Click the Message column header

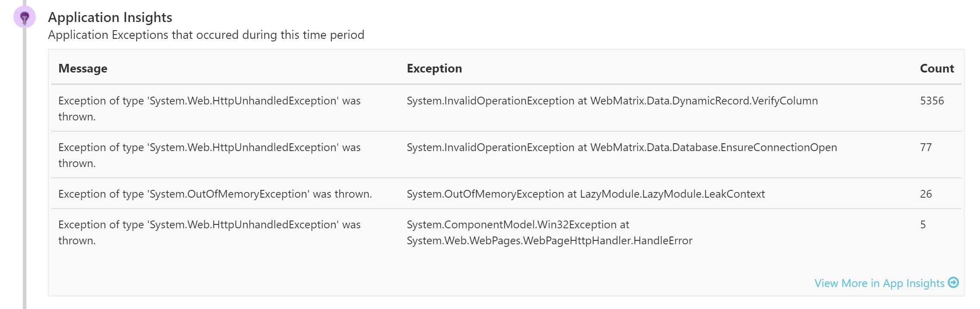click(x=83, y=69)
